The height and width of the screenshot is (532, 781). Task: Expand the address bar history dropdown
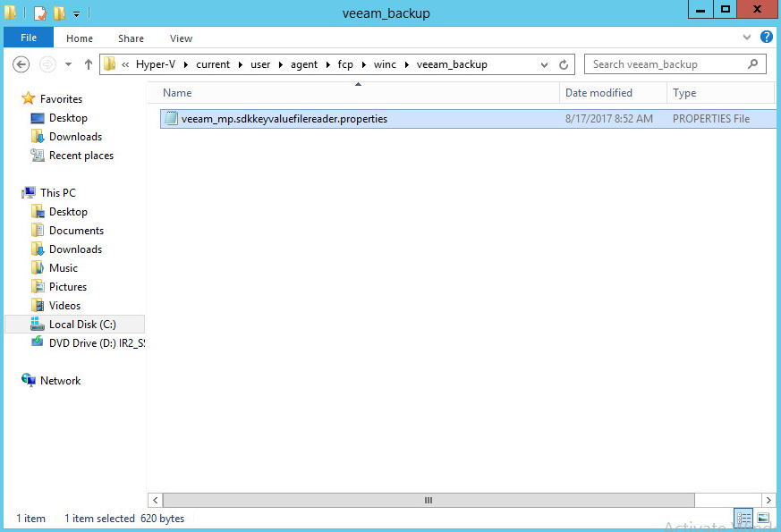(x=545, y=64)
